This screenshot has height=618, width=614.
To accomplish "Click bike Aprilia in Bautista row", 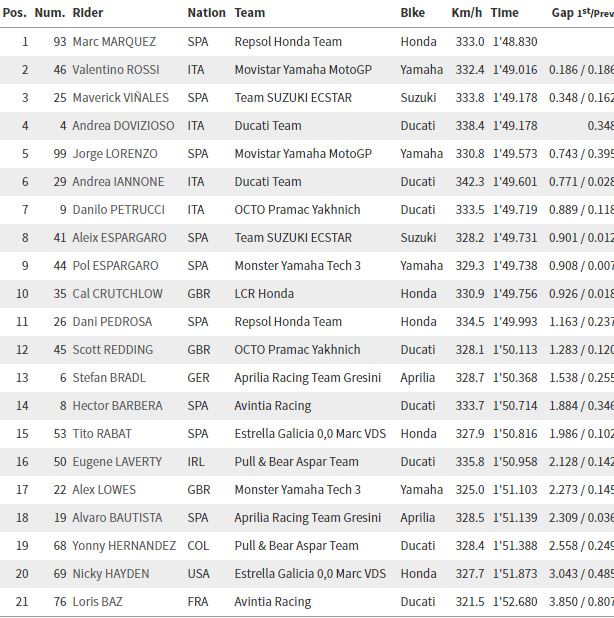I will (x=417, y=517).
